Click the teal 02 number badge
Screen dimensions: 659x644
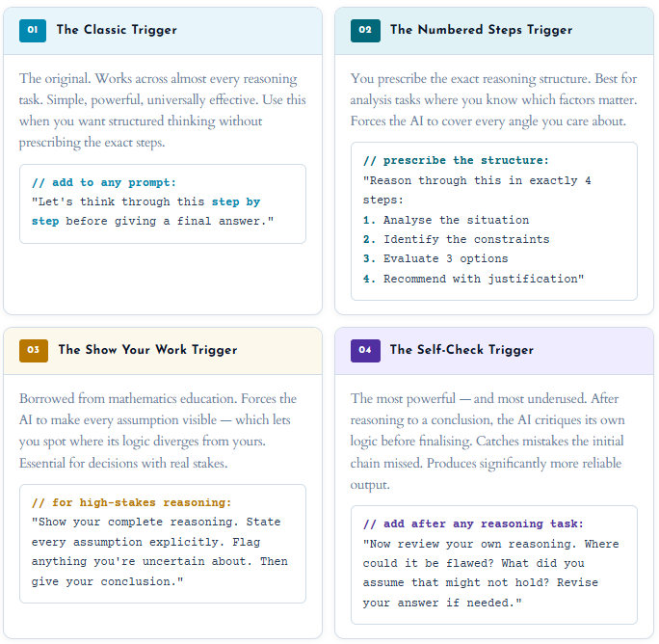[x=365, y=30]
